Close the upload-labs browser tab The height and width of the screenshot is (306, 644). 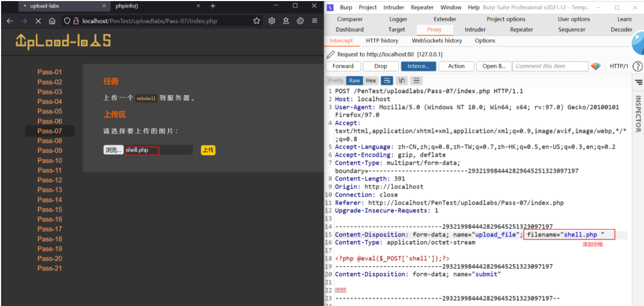(104, 6)
